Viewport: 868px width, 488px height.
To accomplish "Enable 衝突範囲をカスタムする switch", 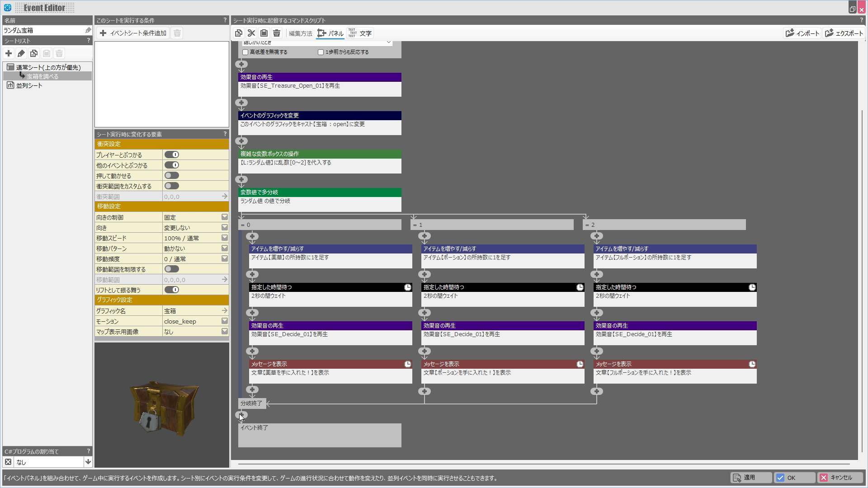I will 172,186.
